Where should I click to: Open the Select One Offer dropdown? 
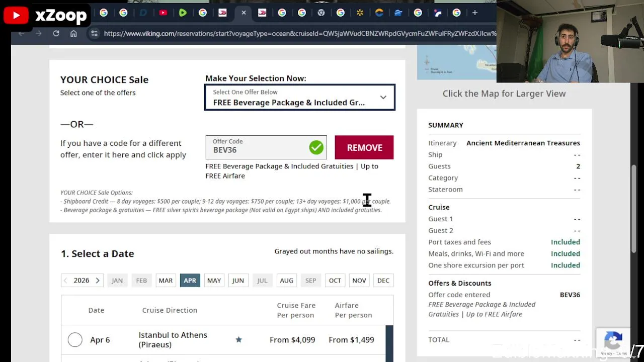[300, 97]
